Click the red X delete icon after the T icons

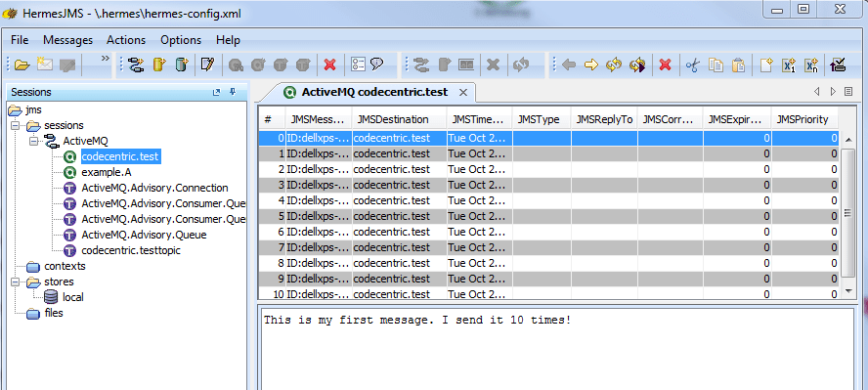tap(330, 65)
